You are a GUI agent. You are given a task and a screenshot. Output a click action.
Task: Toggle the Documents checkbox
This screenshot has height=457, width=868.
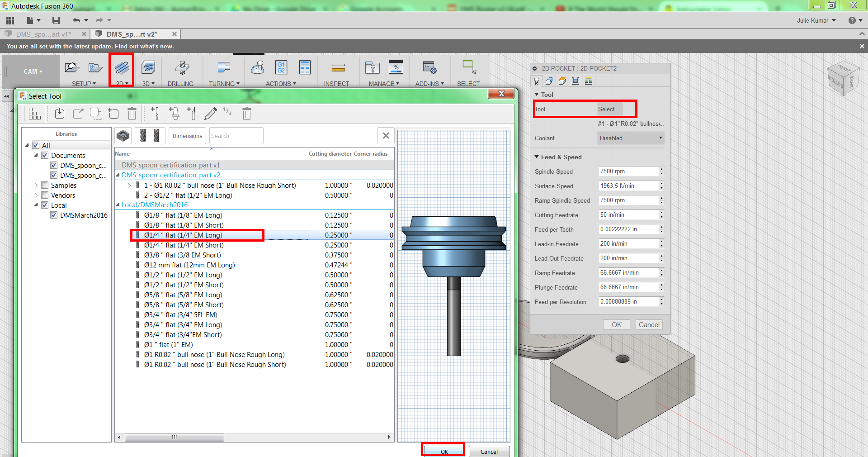tap(45, 155)
